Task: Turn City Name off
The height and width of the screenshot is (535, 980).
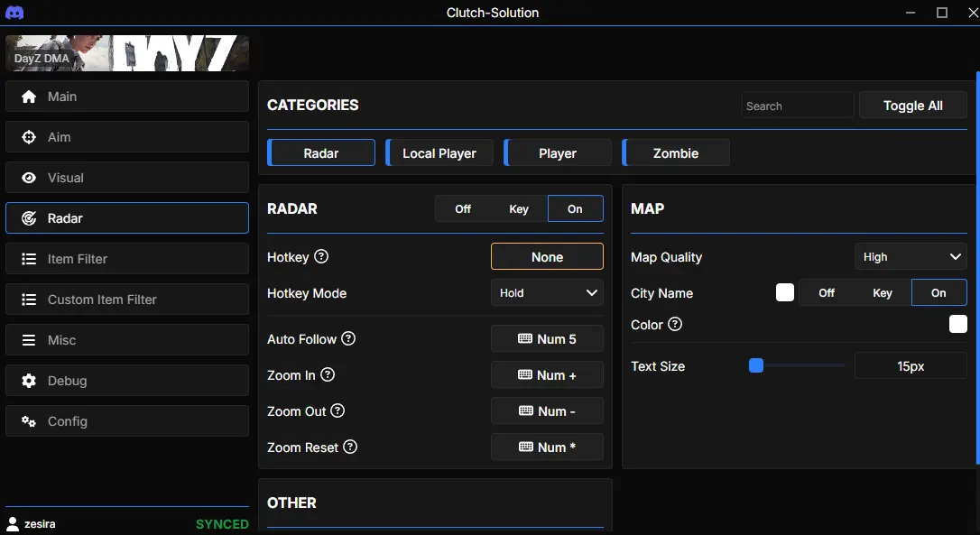Action: pyautogui.click(x=827, y=292)
